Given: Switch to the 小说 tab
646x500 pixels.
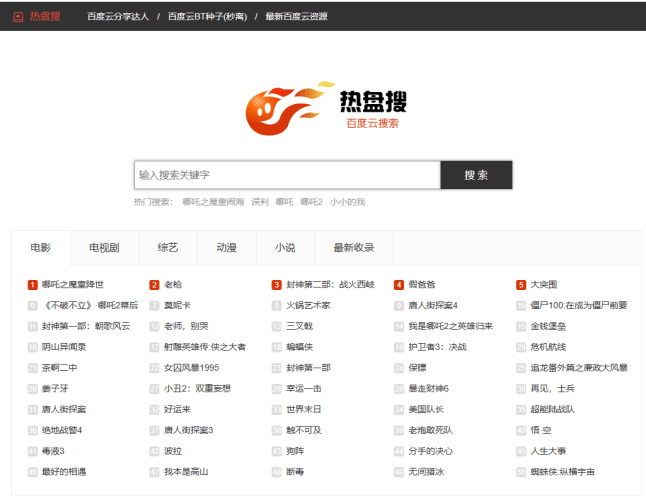Looking at the screenshot, I should point(285,248).
